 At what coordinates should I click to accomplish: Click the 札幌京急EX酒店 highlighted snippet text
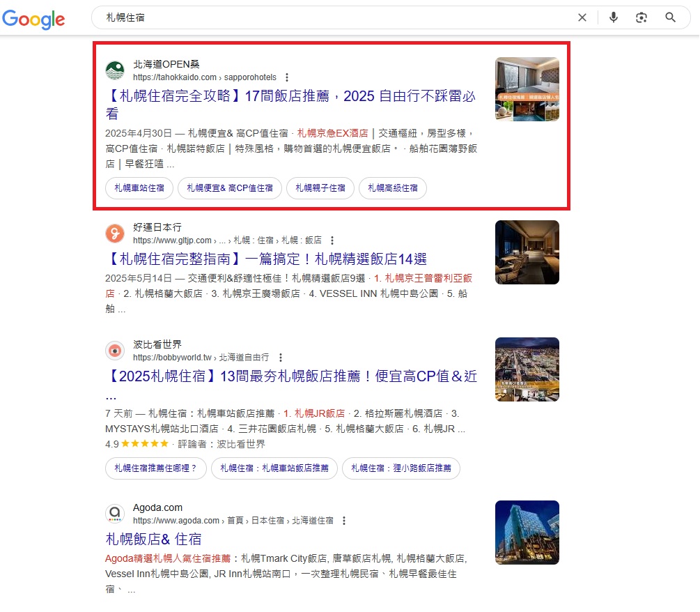click(333, 133)
